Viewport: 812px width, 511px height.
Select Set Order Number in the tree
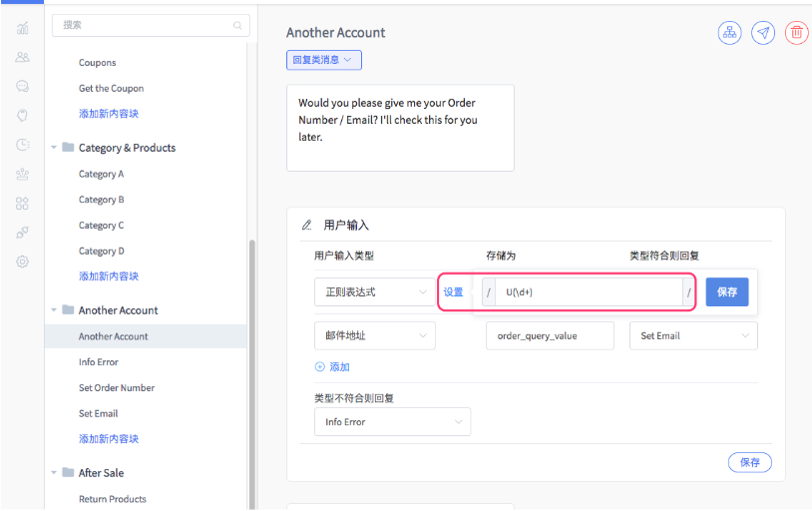coord(117,387)
